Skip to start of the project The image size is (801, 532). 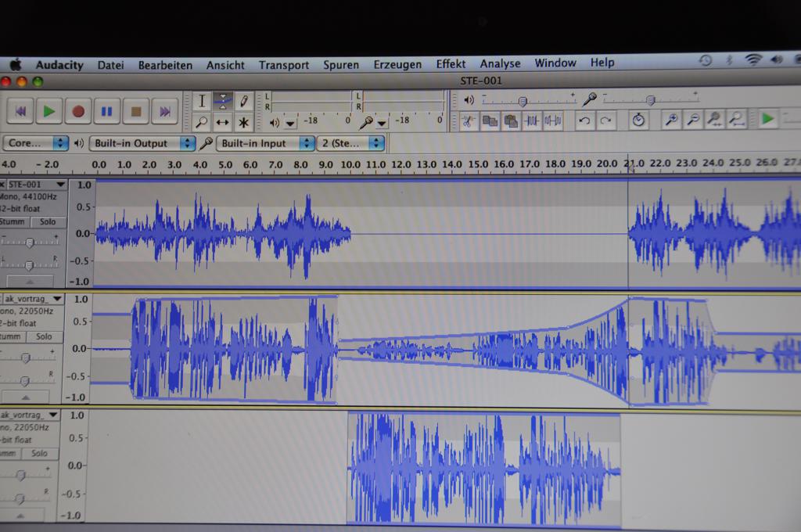[x=20, y=111]
